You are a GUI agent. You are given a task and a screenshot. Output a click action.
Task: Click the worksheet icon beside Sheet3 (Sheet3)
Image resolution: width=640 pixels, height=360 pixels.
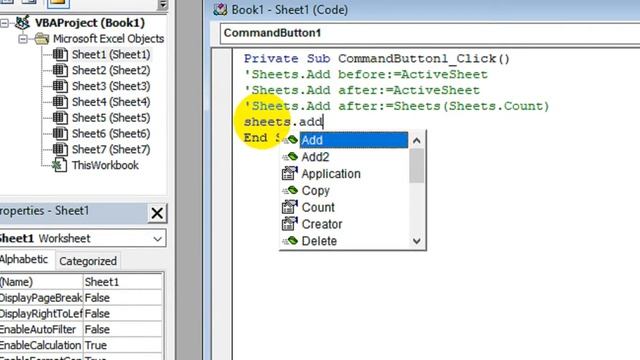coord(60,86)
